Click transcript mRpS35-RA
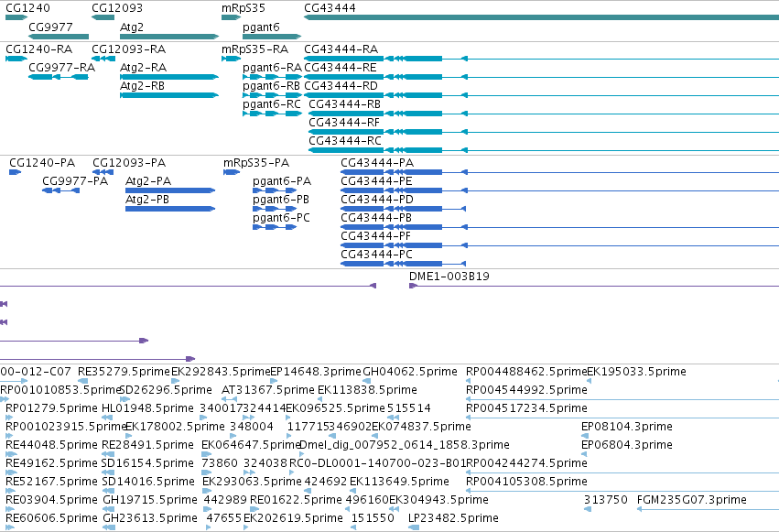The width and height of the screenshot is (779, 532). click(254, 49)
